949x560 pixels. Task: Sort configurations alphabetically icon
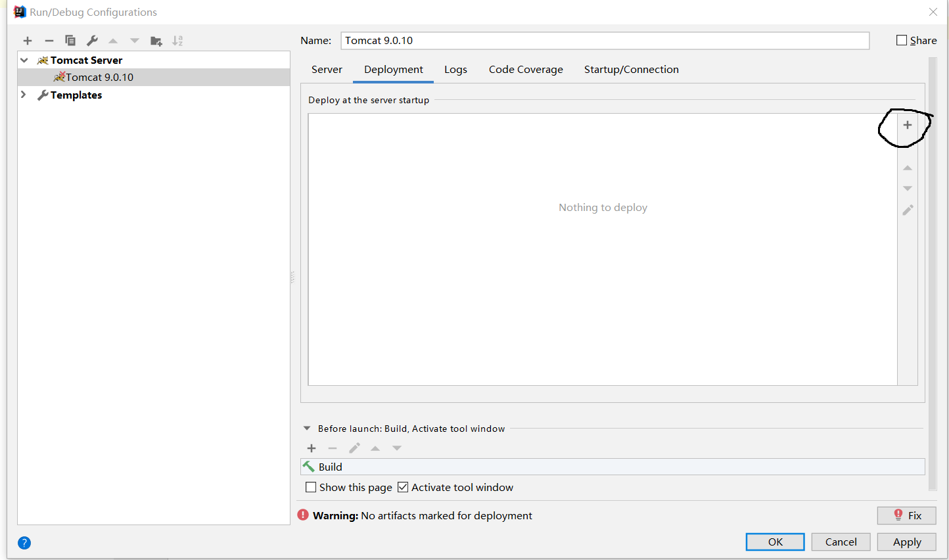pyautogui.click(x=177, y=41)
